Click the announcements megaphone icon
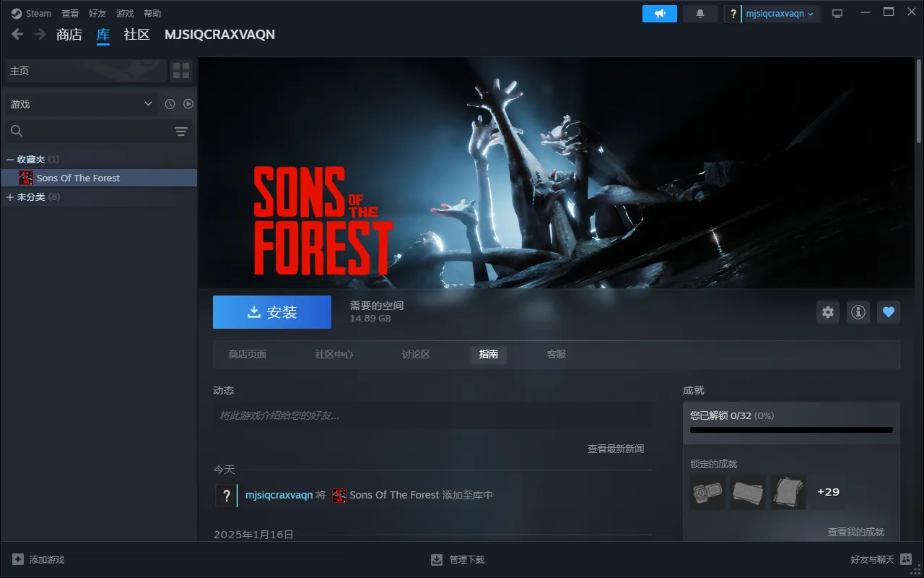924x578 pixels. pyautogui.click(x=660, y=14)
